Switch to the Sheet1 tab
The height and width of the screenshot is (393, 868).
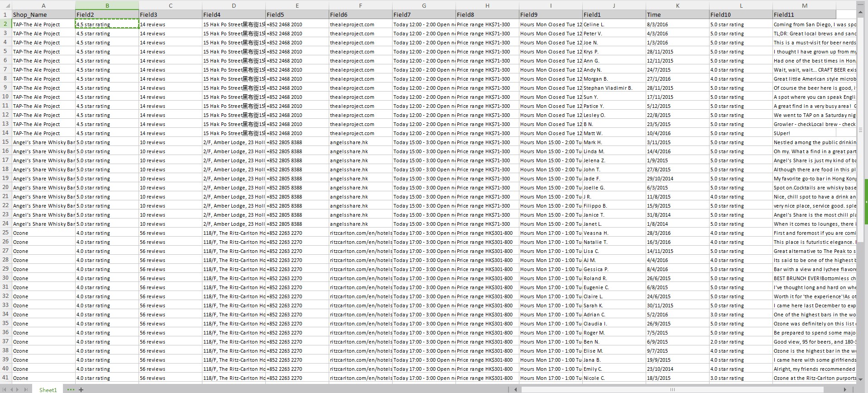48,389
